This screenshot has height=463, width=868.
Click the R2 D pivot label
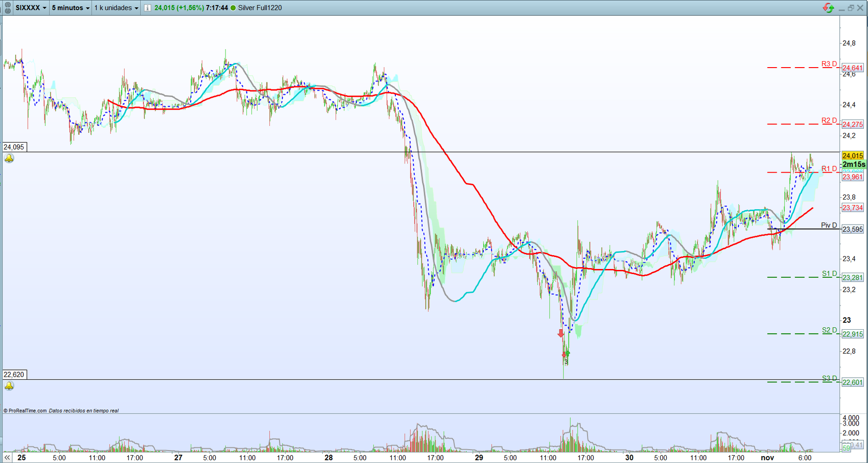(829, 120)
